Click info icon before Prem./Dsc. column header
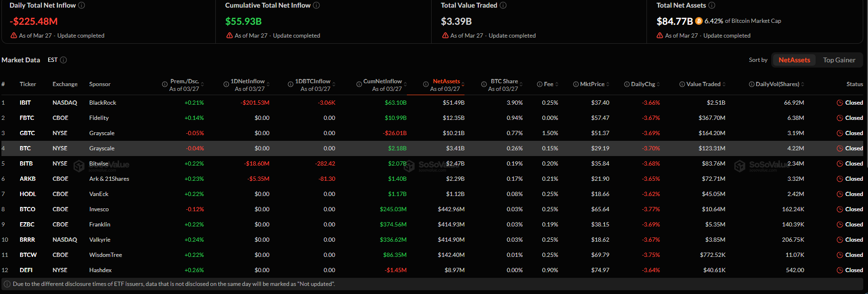868x294 pixels. pyautogui.click(x=165, y=84)
